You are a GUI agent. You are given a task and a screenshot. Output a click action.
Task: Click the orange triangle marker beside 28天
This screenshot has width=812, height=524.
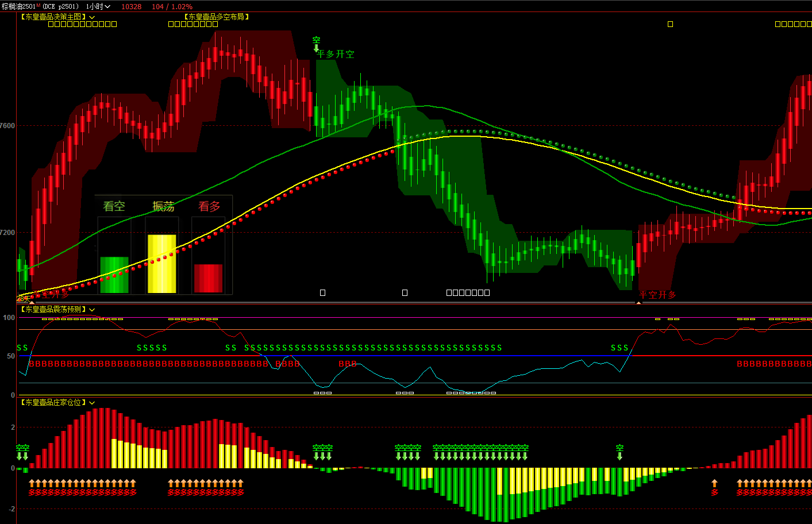[32, 302]
